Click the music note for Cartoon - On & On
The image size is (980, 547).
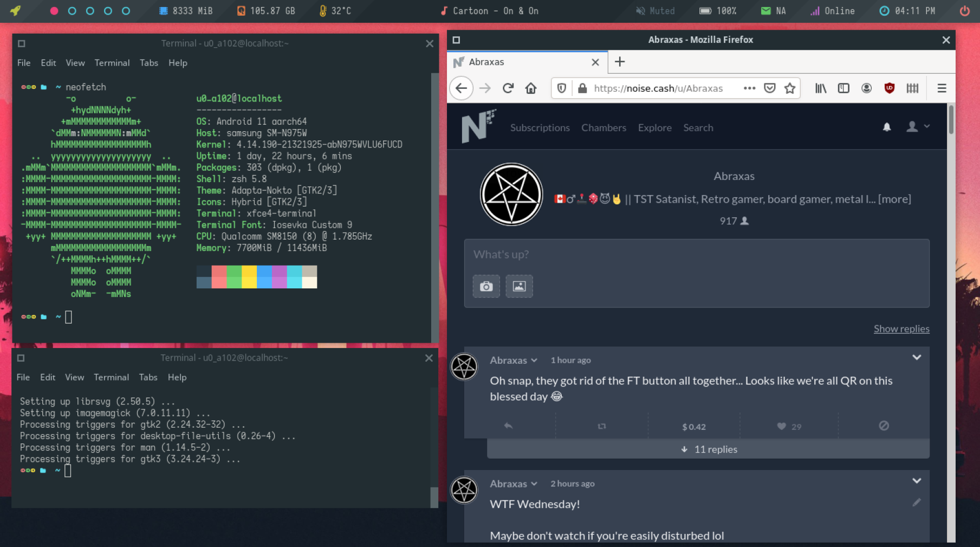click(444, 11)
